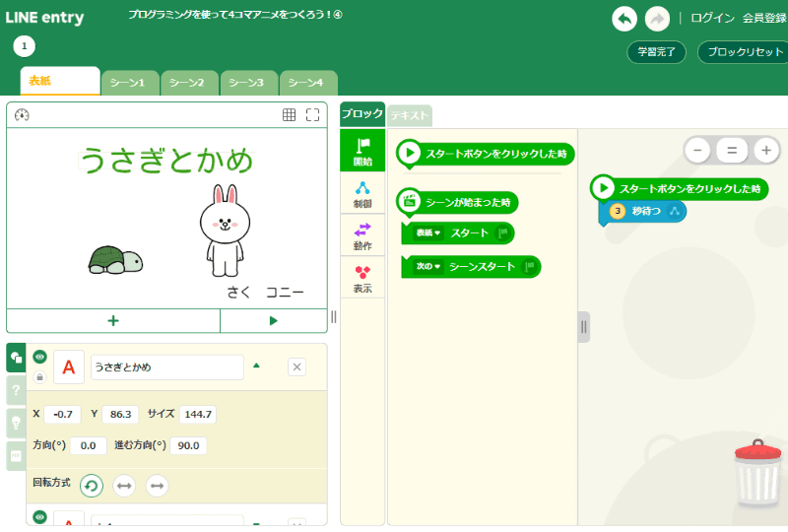This screenshot has width=788, height=532.
Task: Click the step 1 circle indicator
Action: 24,46
